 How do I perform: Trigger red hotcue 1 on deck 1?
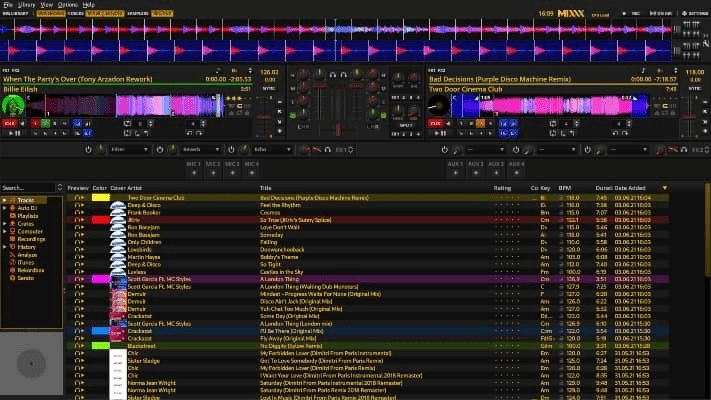35,123
